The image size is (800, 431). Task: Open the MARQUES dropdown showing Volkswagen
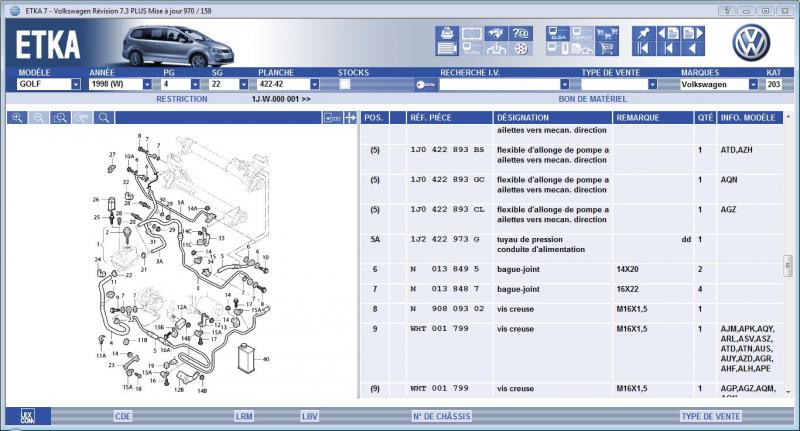tap(753, 84)
